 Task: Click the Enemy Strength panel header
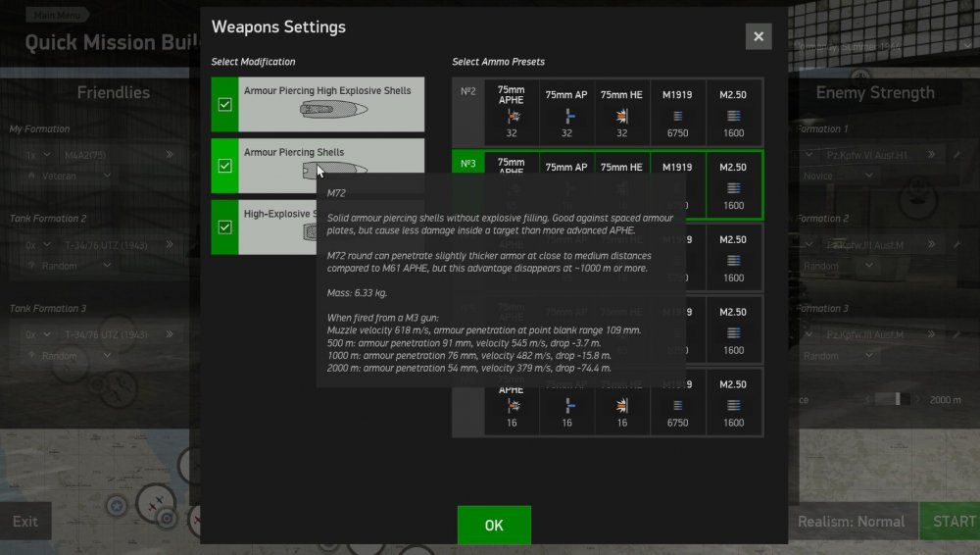coord(875,92)
